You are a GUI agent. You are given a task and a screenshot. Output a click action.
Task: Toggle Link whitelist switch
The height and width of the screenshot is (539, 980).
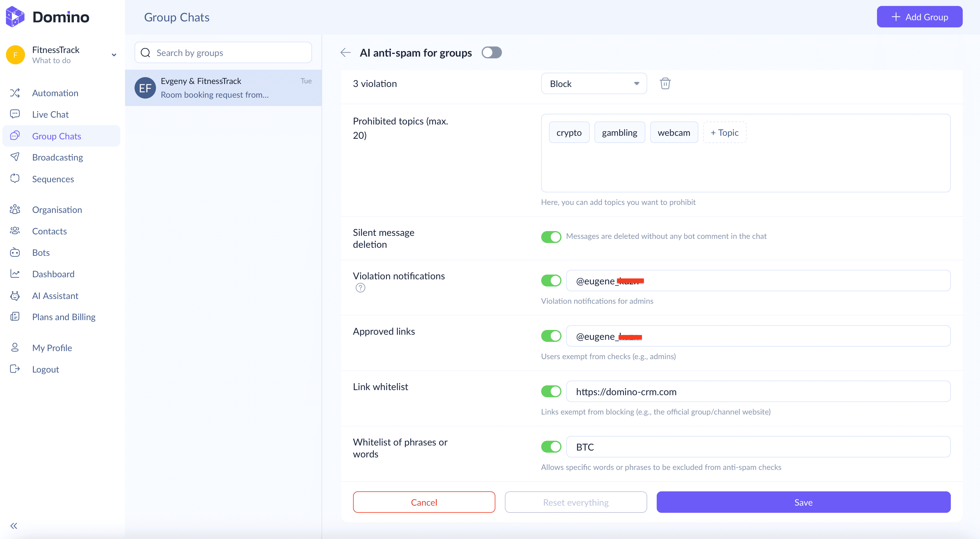click(x=551, y=391)
